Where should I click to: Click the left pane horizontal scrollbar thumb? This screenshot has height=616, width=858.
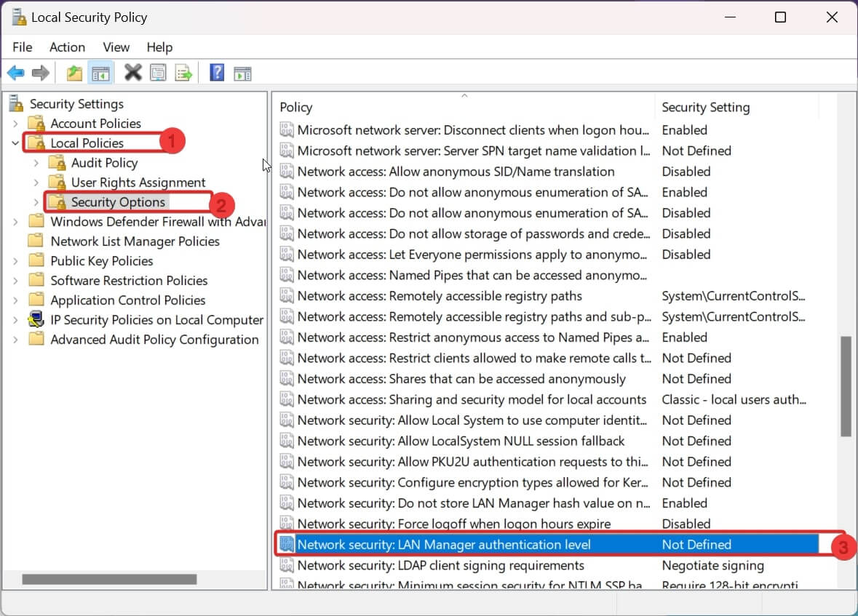pos(109,580)
